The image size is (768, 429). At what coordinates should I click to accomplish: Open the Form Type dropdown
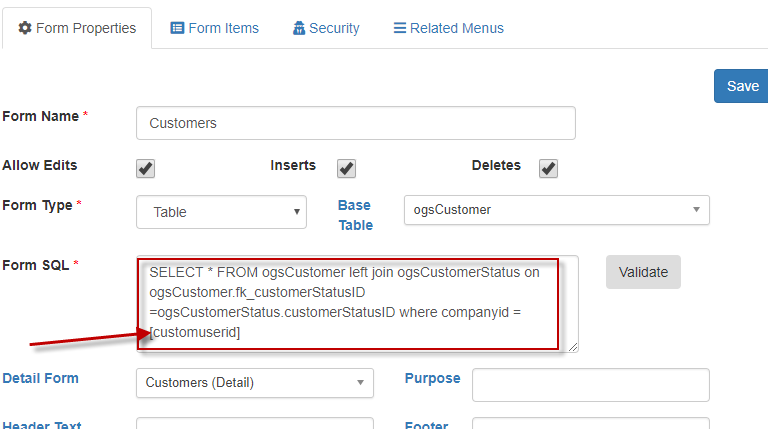(x=221, y=211)
